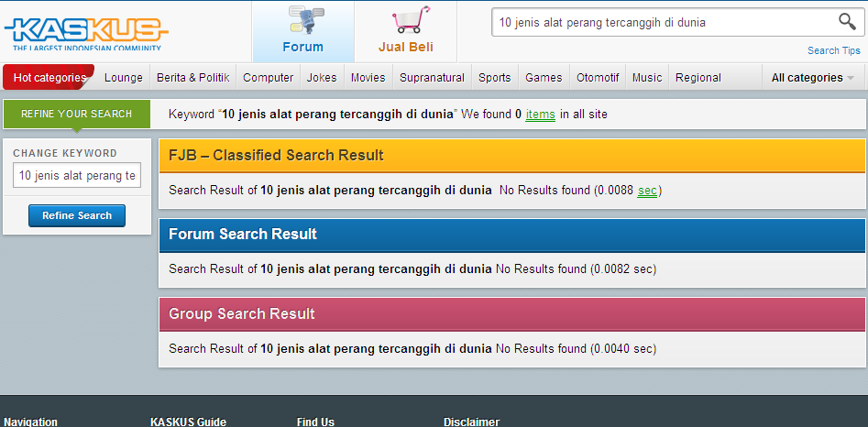Open the Computer category
This screenshot has height=427, width=868.
268,78
